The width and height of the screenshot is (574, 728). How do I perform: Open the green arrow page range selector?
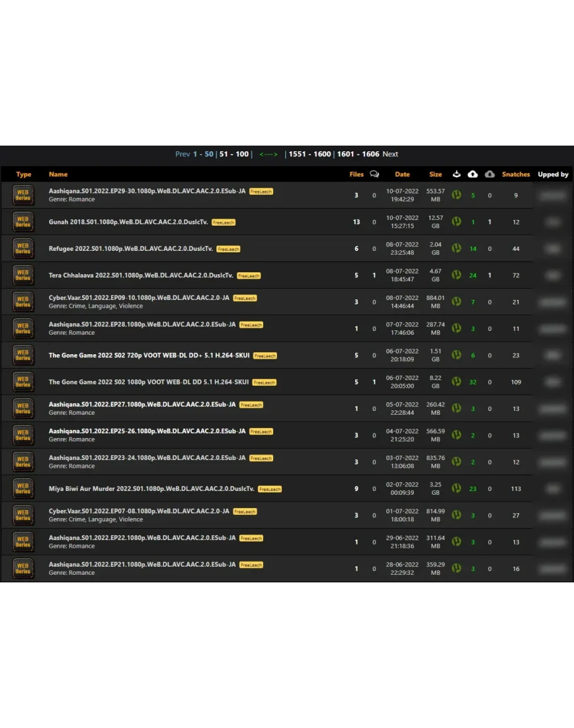(268, 154)
